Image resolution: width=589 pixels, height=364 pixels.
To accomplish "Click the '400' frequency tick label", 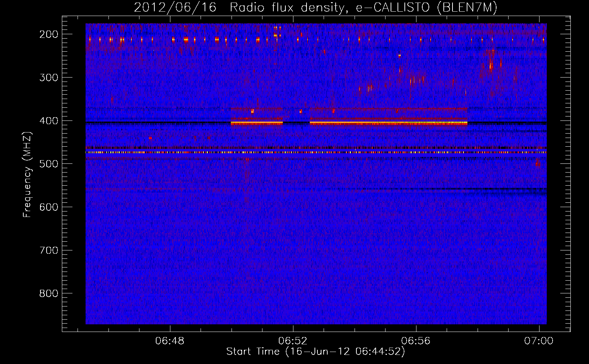I will click(49, 121).
